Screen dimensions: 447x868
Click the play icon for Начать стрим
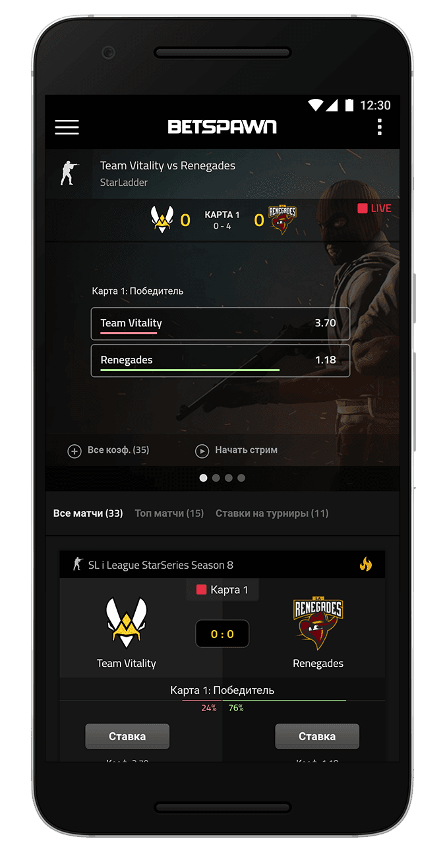(202, 451)
